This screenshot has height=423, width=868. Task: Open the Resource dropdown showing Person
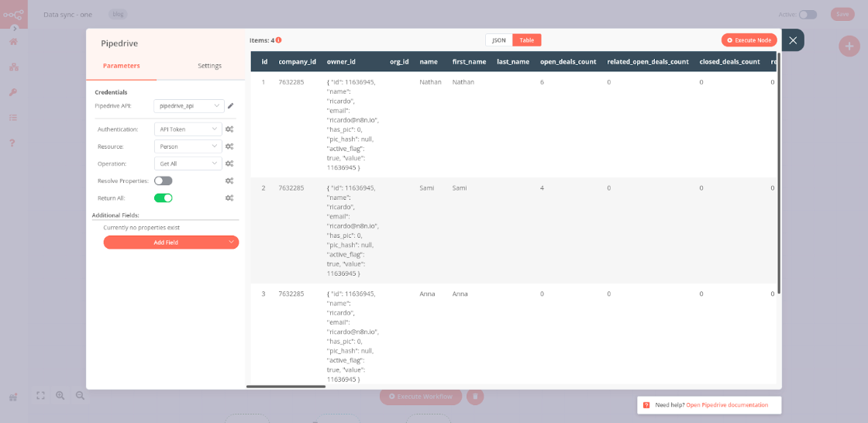(188, 146)
